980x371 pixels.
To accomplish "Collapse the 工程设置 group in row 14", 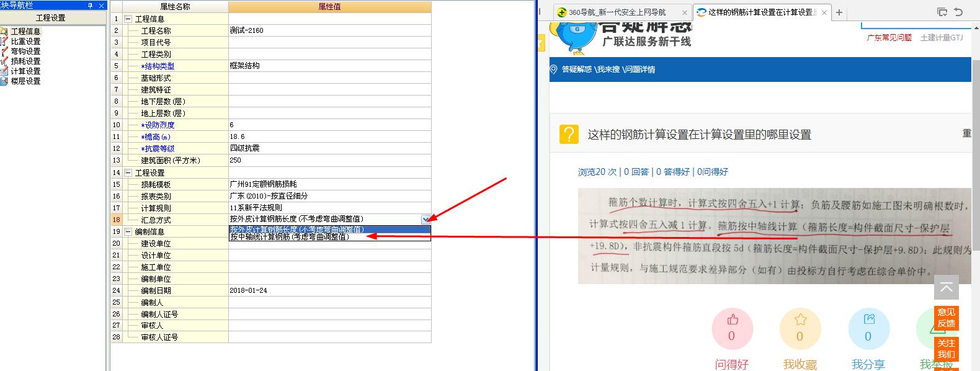I will click(128, 173).
